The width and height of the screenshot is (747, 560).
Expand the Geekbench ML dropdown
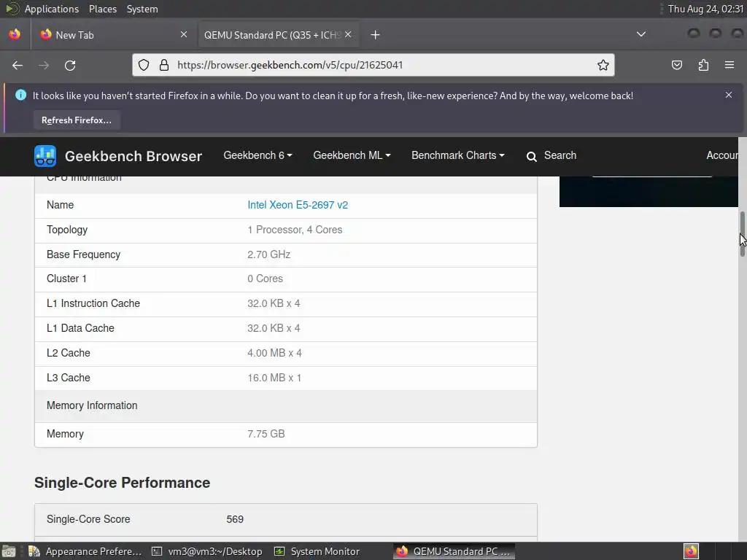pyautogui.click(x=352, y=155)
